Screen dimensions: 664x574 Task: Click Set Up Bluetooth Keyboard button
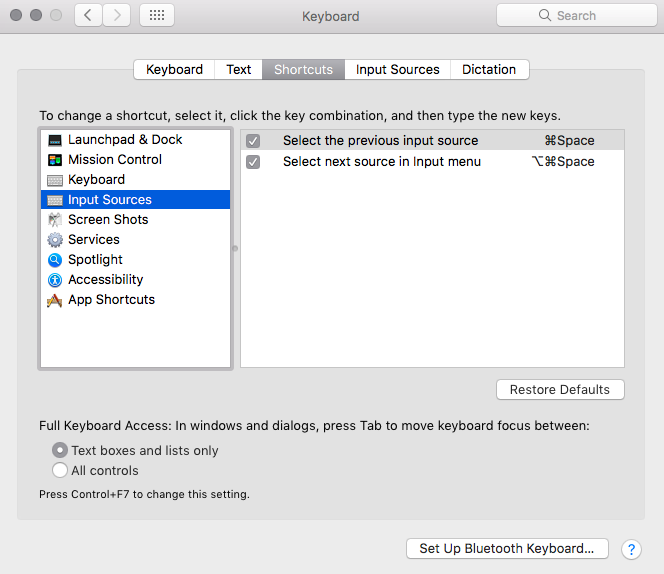pyautogui.click(x=507, y=549)
